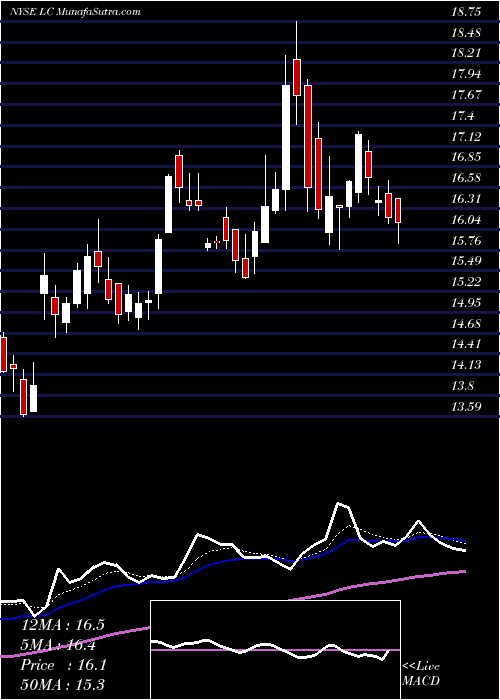The height and width of the screenshot is (700, 500).
Task: Select the 16.85 price axis label
Action: (x=466, y=157)
